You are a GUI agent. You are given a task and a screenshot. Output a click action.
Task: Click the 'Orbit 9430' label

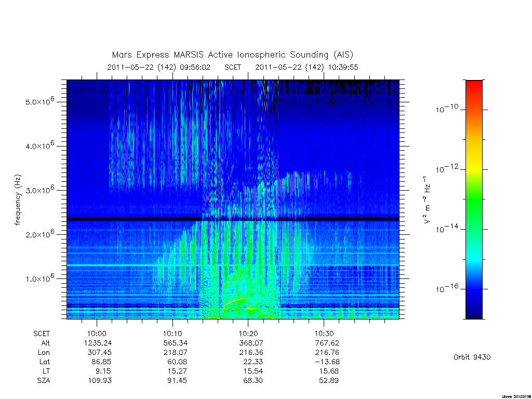point(472,357)
